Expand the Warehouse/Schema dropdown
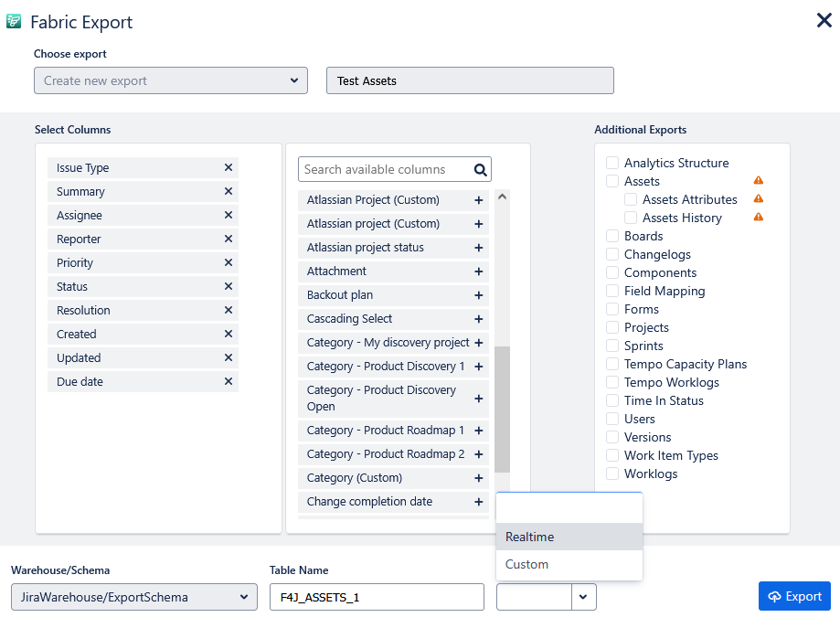 [x=133, y=597]
